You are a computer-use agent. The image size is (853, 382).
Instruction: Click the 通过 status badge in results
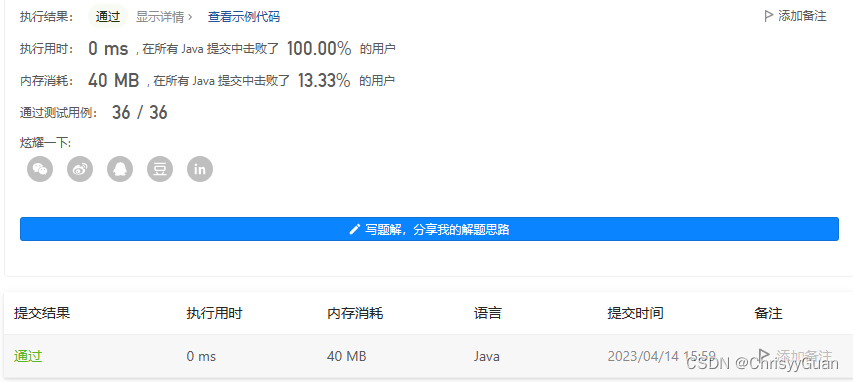tap(108, 17)
